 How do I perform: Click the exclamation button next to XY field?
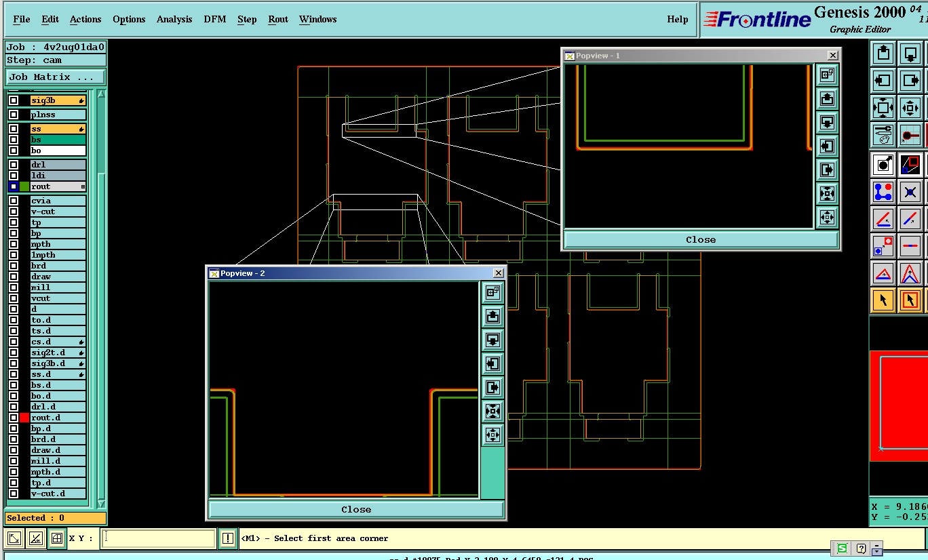point(228,538)
